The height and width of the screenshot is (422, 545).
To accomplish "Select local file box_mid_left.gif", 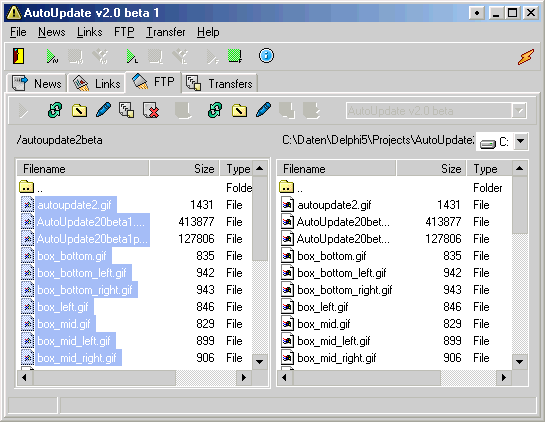I will tap(334, 341).
